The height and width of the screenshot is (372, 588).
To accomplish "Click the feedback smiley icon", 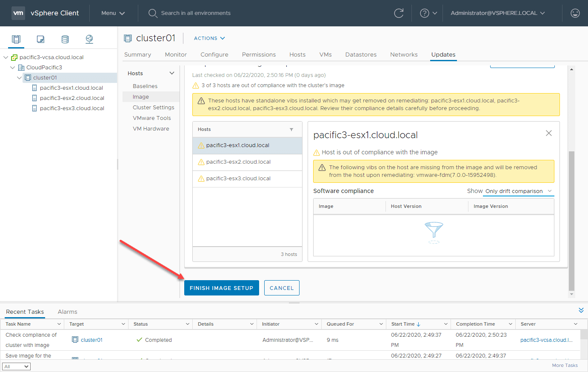I will pos(575,13).
